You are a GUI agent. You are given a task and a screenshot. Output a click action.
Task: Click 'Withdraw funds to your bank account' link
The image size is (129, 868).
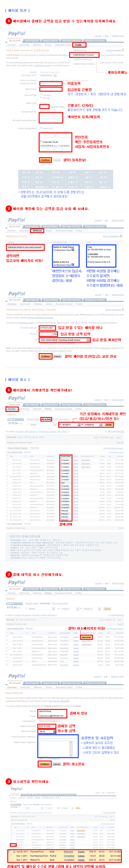25,247
